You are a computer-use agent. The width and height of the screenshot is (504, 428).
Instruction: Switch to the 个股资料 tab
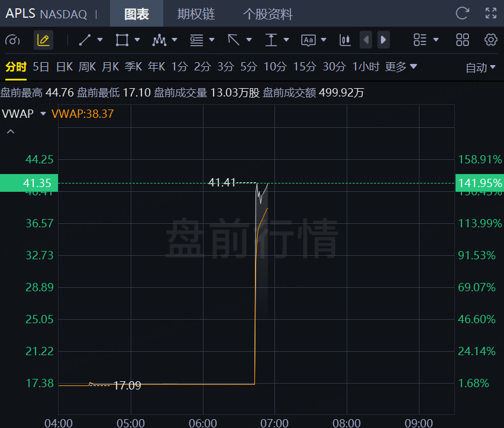pos(267,14)
